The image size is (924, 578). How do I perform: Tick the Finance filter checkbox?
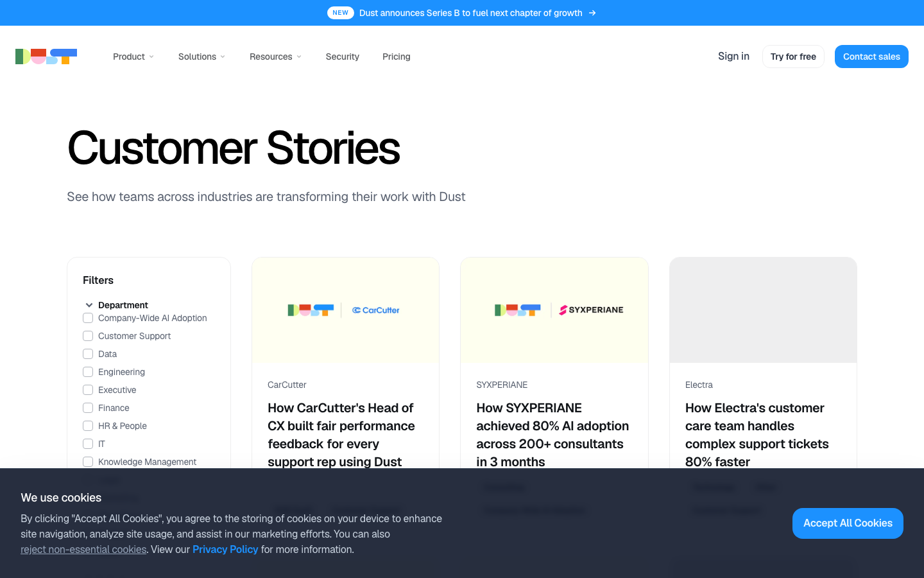88,408
